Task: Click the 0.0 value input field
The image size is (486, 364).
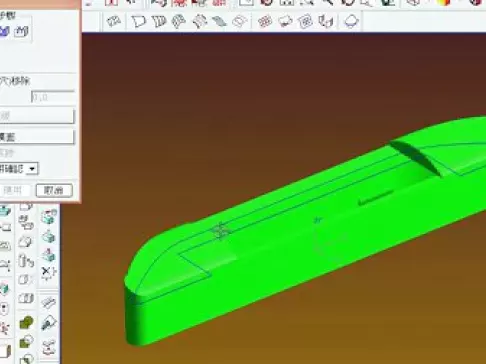Action: pos(53,97)
